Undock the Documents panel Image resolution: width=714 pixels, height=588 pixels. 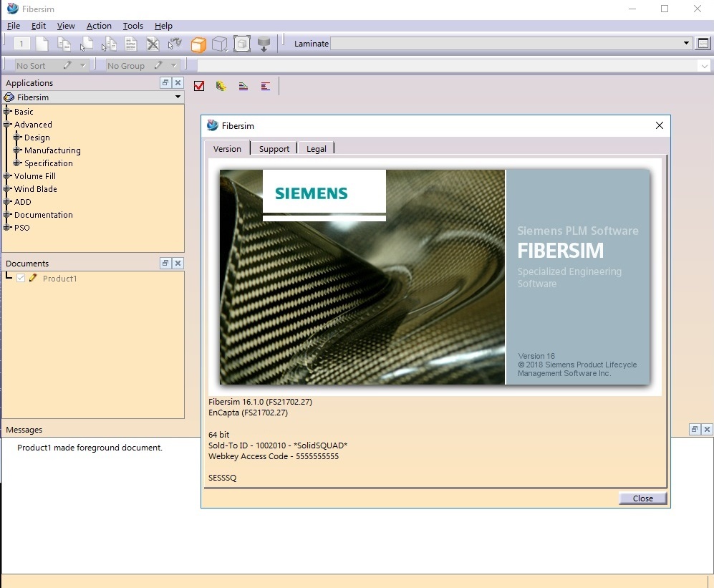[x=165, y=263]
